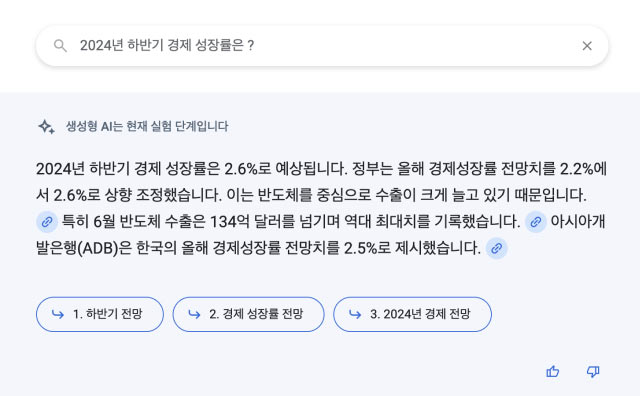Screen dimensions: 640x396
Task: Click the sentence about June semiconductor exports
Action: [x=291, y=222]
